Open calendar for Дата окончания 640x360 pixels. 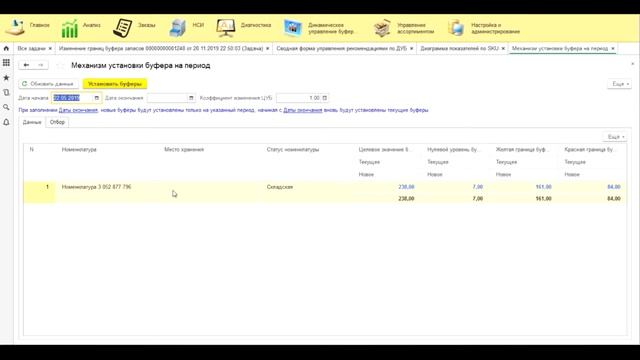(191, 98)
